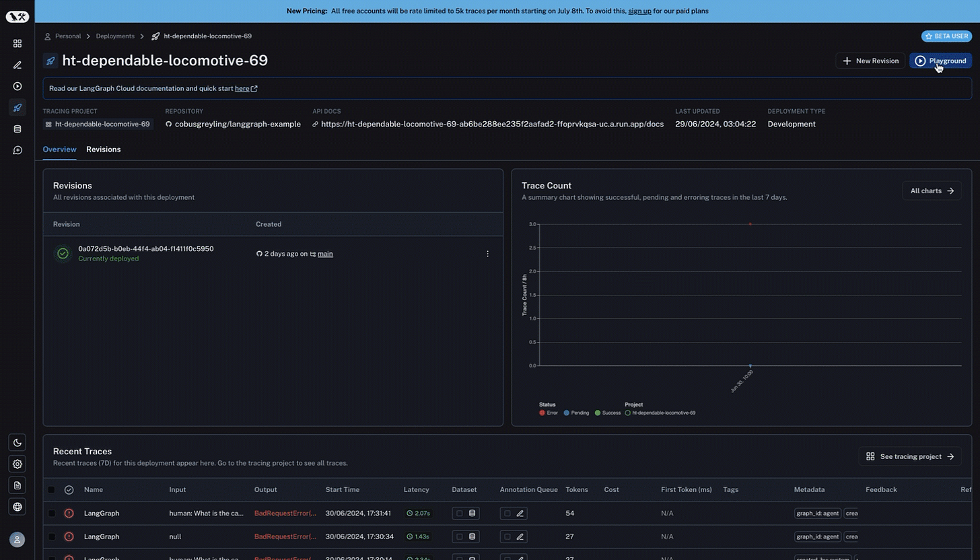Open the pencil icon in left sidebar

[17, 65]
